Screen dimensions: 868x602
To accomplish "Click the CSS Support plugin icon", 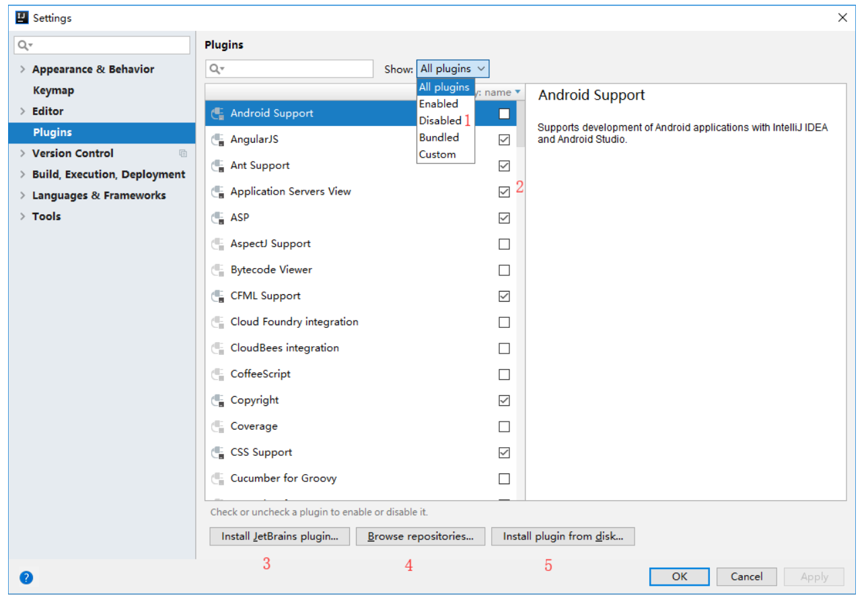I will point(217,453).
